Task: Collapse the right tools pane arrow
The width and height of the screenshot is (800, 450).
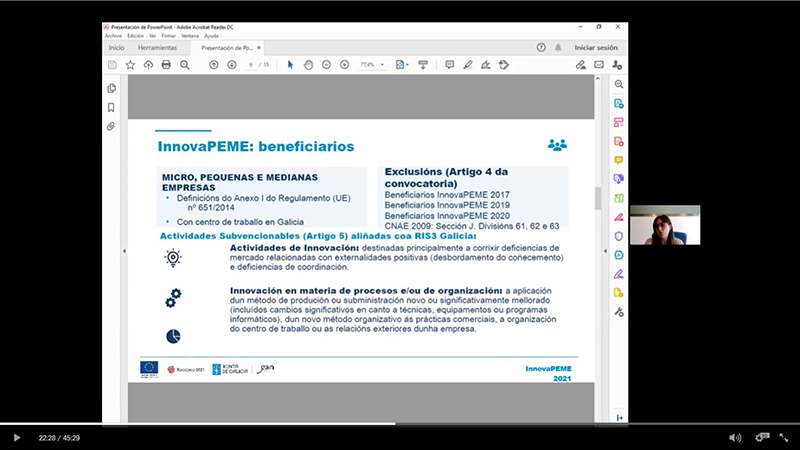Action: pyautogui.click(x=605, y=251)
